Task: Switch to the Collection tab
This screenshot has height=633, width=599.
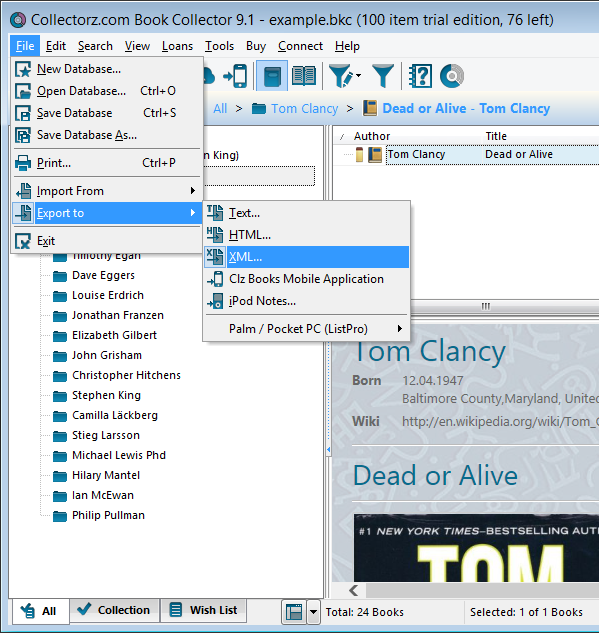Action: point(115,610)
